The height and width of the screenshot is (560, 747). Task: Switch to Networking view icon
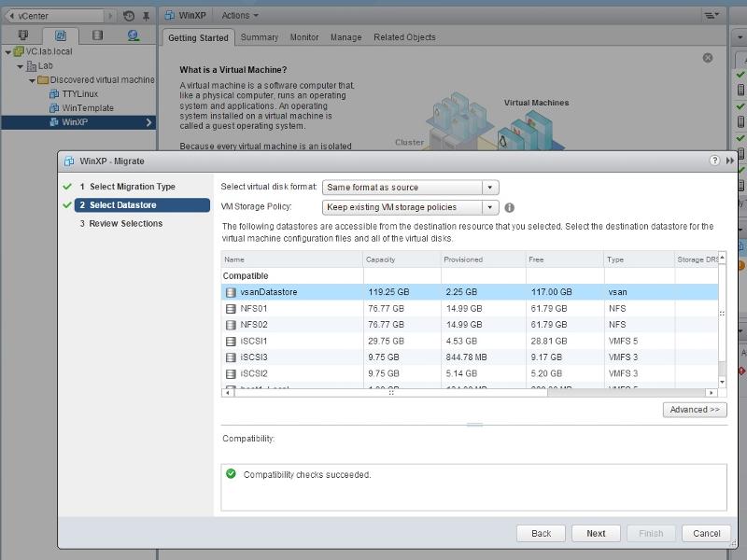134,35
